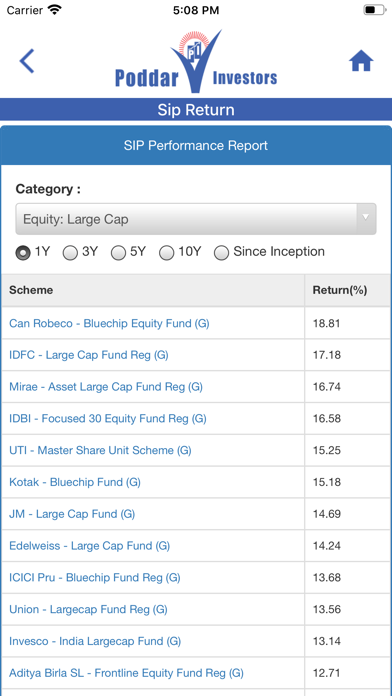Choose the 5Y return period
Viewport: 392px width, 696px height.
pyautogui.click(x=118, y=253)
